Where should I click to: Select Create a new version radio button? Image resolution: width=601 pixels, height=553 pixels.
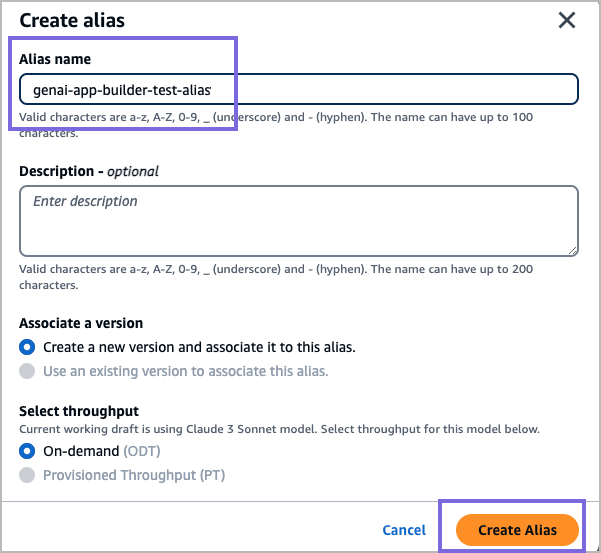[x=27, y=348]
